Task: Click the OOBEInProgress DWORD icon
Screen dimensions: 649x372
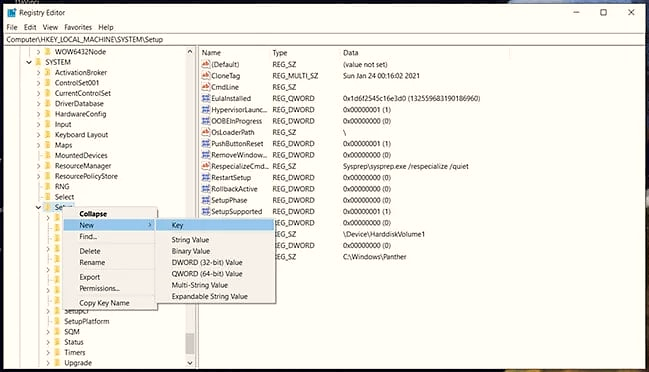Action: coord(206,121)
